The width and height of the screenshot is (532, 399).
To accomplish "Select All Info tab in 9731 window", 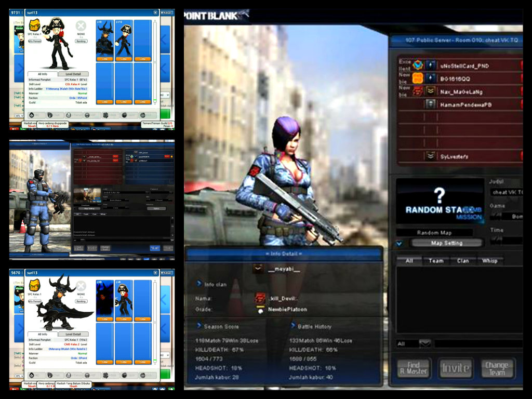I will coord(43,74).
